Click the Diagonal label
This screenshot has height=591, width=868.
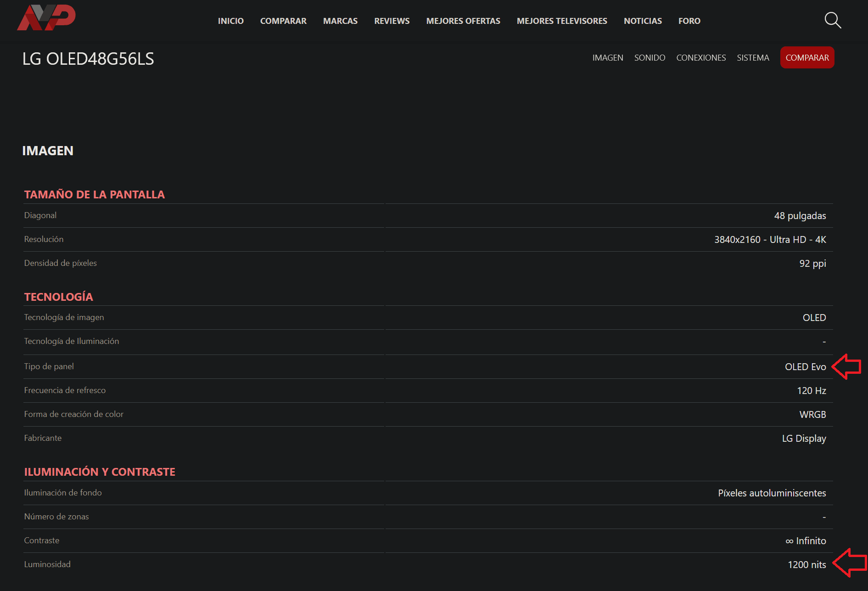coord(40,215)
